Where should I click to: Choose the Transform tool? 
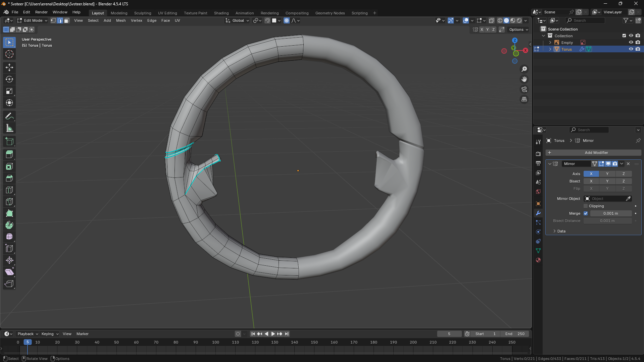(9, 103)
